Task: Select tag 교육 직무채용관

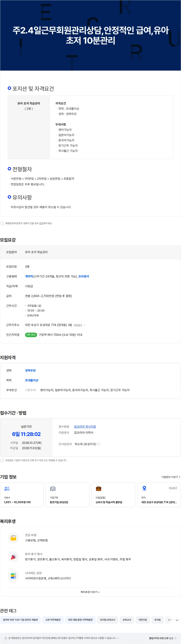Action: coord(53,620)
